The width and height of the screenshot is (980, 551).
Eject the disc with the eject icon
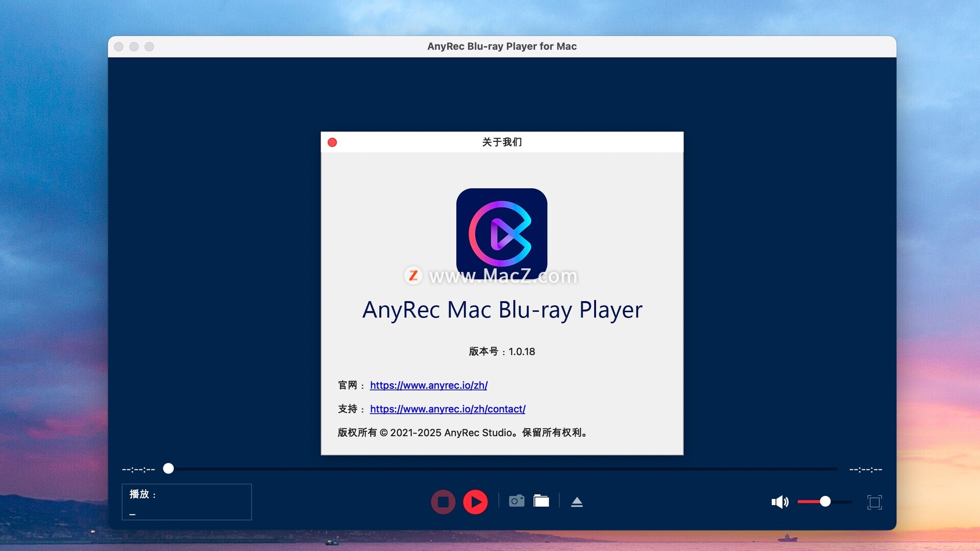(x=577, y=502)
